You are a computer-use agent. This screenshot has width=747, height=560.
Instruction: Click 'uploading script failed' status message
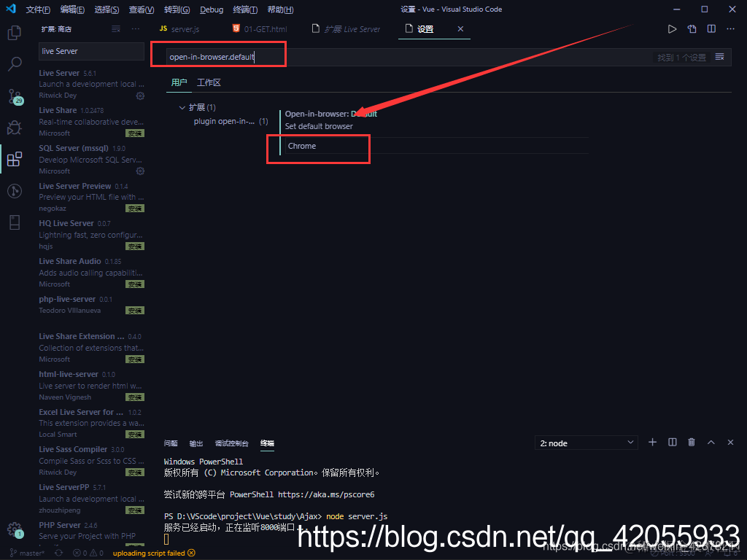tap(154, 553)
